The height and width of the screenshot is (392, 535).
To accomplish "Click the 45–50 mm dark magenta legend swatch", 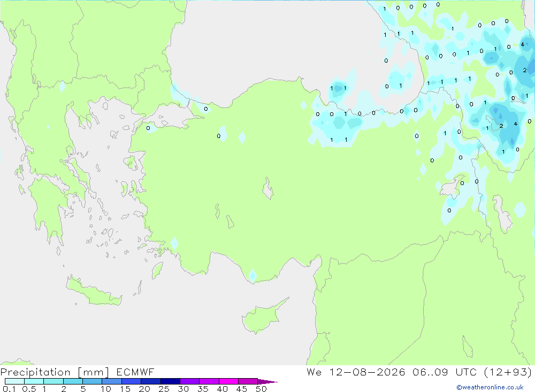I will click(248, 381).
